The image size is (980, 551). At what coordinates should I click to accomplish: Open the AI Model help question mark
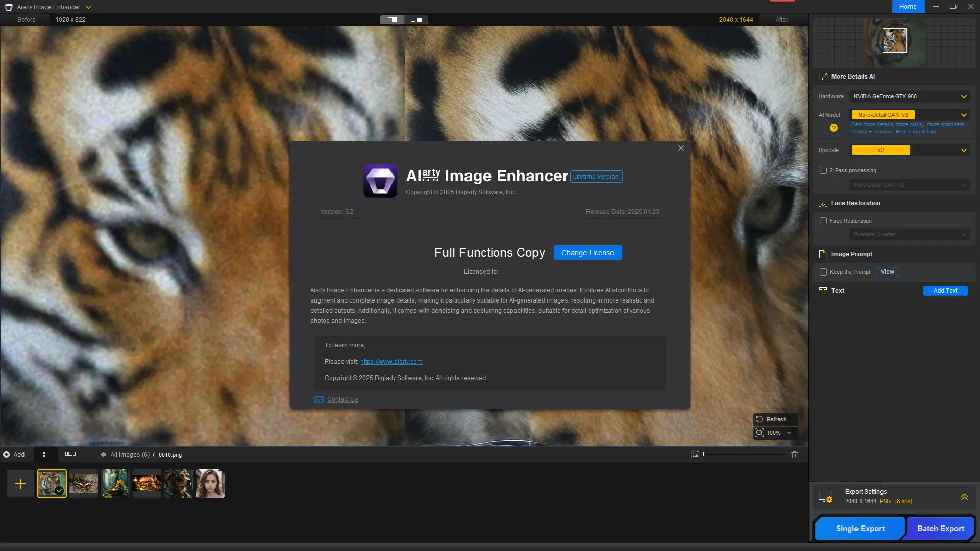point(832,128)
